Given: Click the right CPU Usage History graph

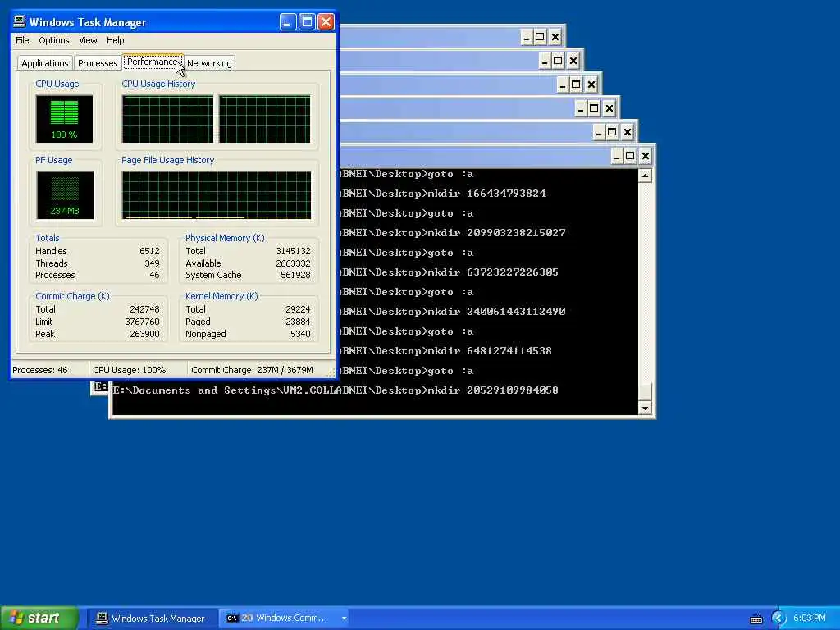Looking at the screenshot, I should (x=265, y=119).
